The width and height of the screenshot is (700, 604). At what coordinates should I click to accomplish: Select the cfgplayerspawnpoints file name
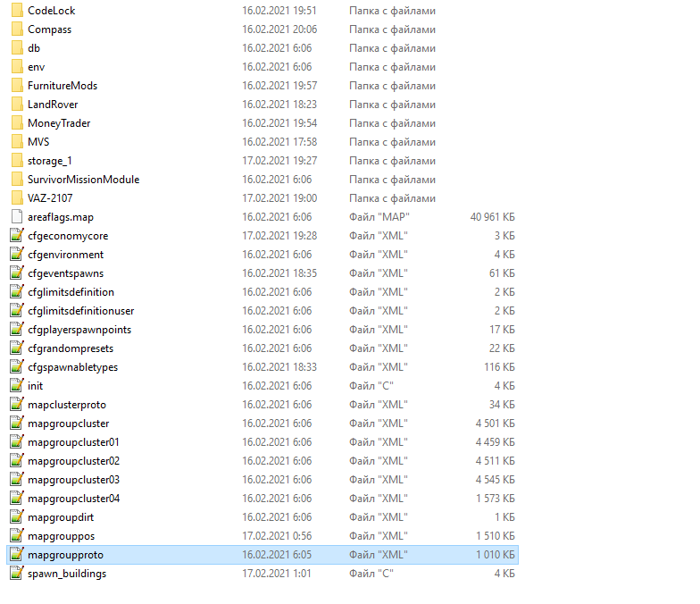click(79, 330)
